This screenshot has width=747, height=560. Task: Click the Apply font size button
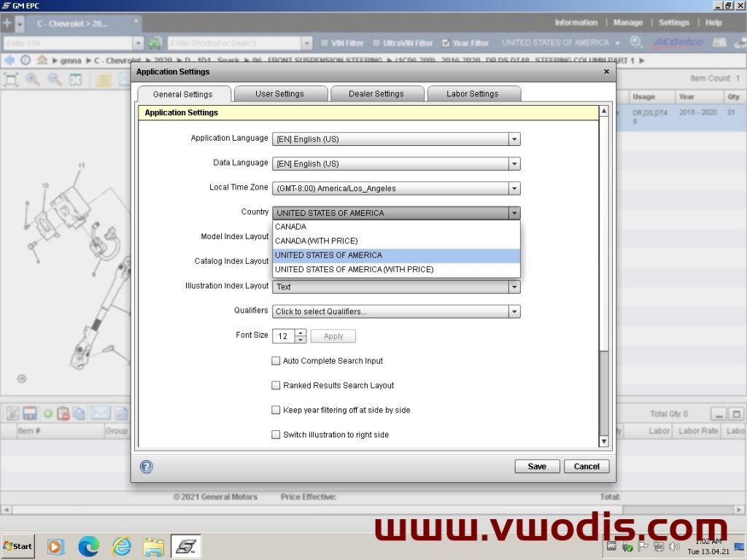click(x=333, y=336)
